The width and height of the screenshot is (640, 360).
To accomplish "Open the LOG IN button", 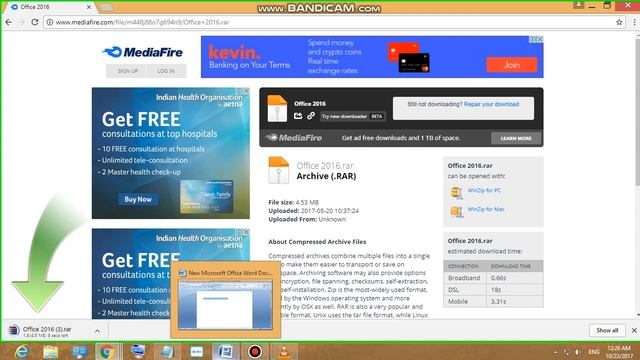I will [166, 71].
